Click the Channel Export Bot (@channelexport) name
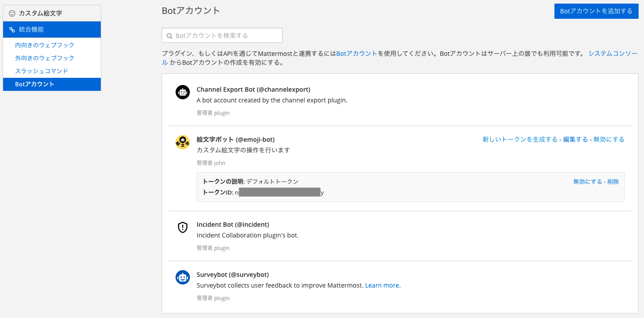The image size is (644, 318). [x=253, y=89]
